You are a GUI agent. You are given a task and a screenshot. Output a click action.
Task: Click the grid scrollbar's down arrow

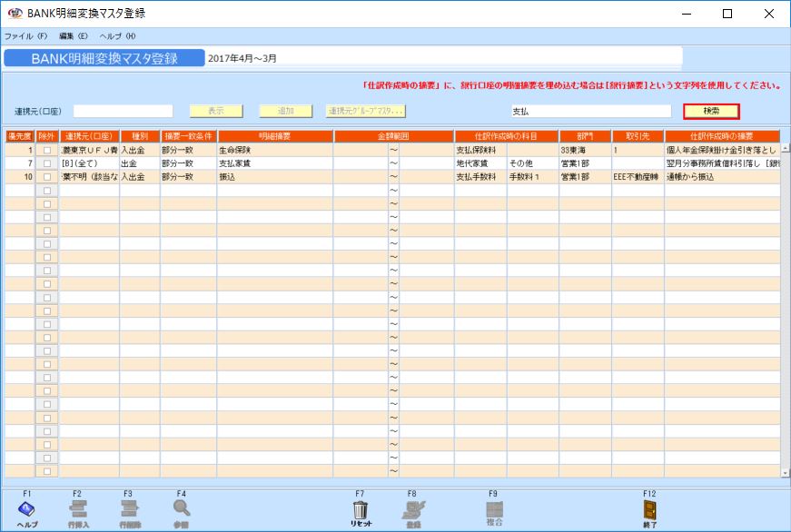coord(786,473)
